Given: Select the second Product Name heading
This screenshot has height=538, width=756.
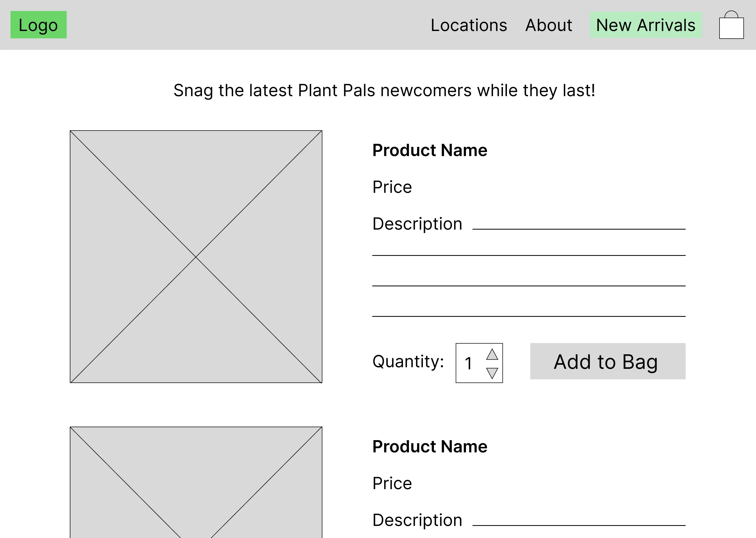Looking at the screenshot, I should (x=430, y=446).
